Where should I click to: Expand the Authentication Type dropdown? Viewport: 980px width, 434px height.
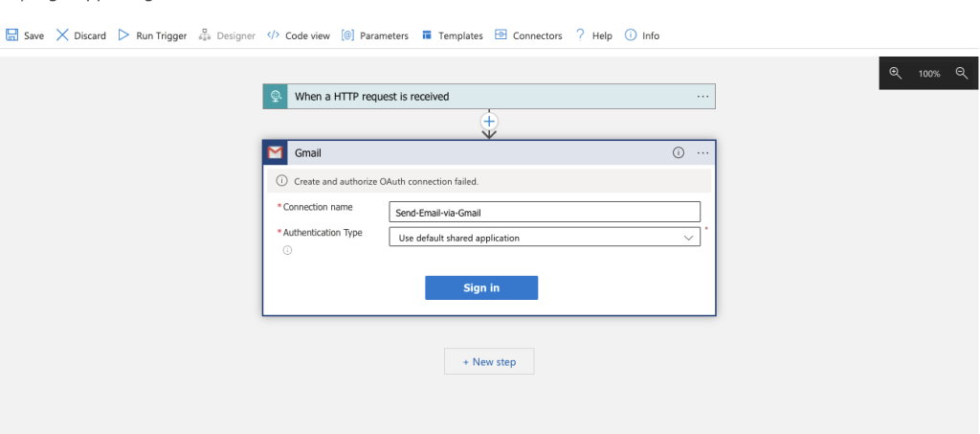click(544, 238)
